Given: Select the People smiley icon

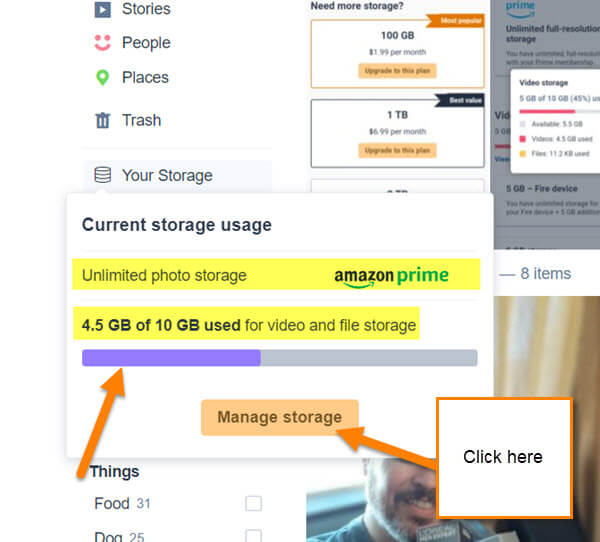Looking at the screenshot, I should (x=103, y=42).
